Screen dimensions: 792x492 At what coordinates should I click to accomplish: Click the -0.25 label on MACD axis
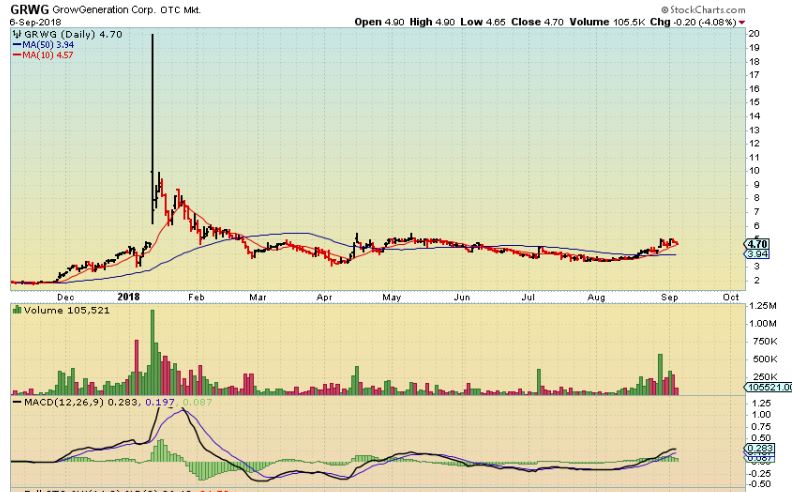coord(760,474)
